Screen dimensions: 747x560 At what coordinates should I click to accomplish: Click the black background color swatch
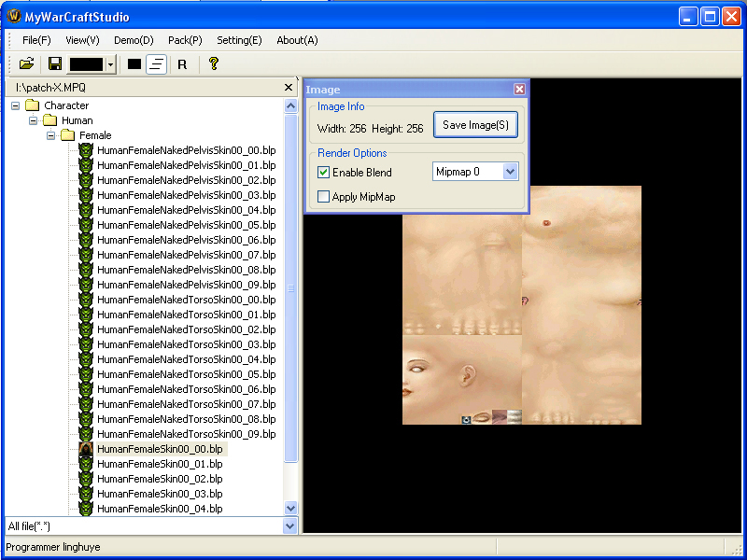click(87, 64)
